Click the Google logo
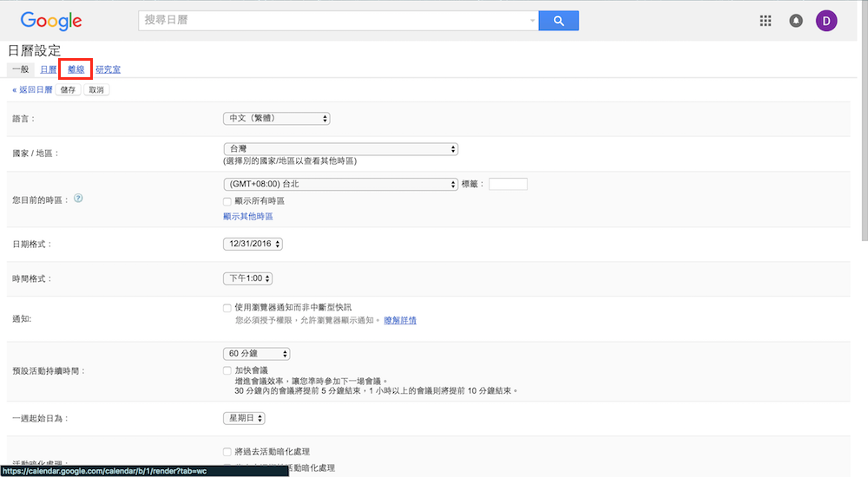868x477 pixels. 51,21
